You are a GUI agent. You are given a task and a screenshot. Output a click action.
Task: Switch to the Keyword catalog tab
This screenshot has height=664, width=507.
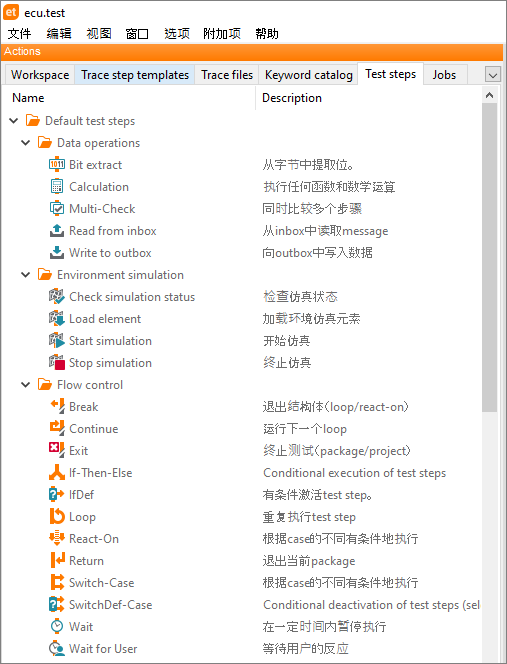coord(308,75)
